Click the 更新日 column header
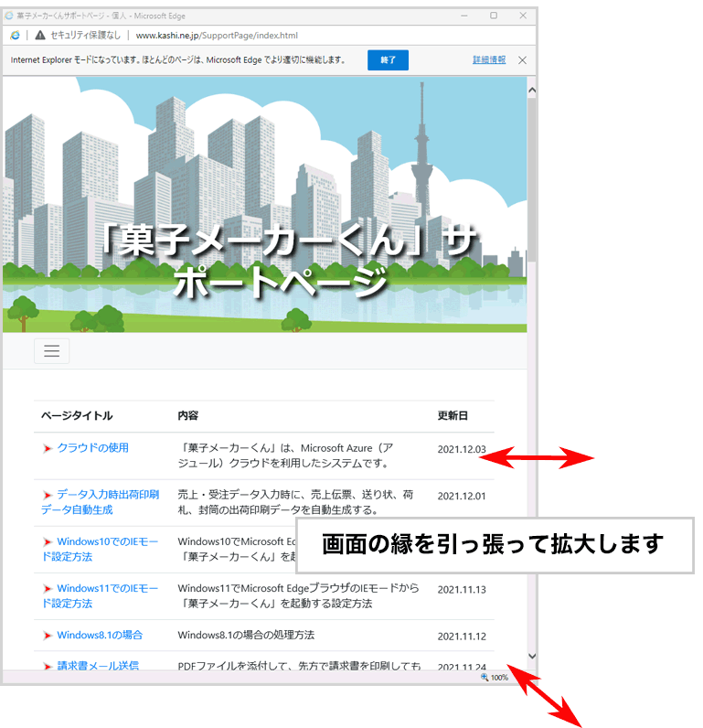703x728 pixels. click(x=453, y=415)
